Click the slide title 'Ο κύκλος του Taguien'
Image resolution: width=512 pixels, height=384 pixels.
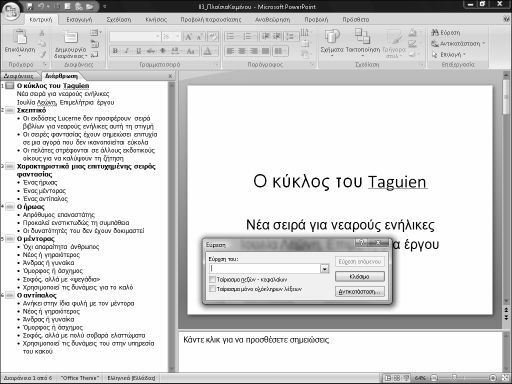coord(340,182)
